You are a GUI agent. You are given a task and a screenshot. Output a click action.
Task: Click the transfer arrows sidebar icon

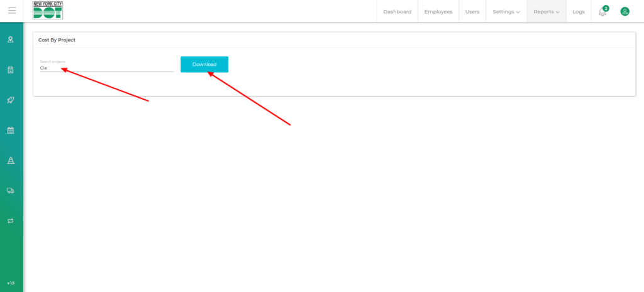tap(11, 221)
